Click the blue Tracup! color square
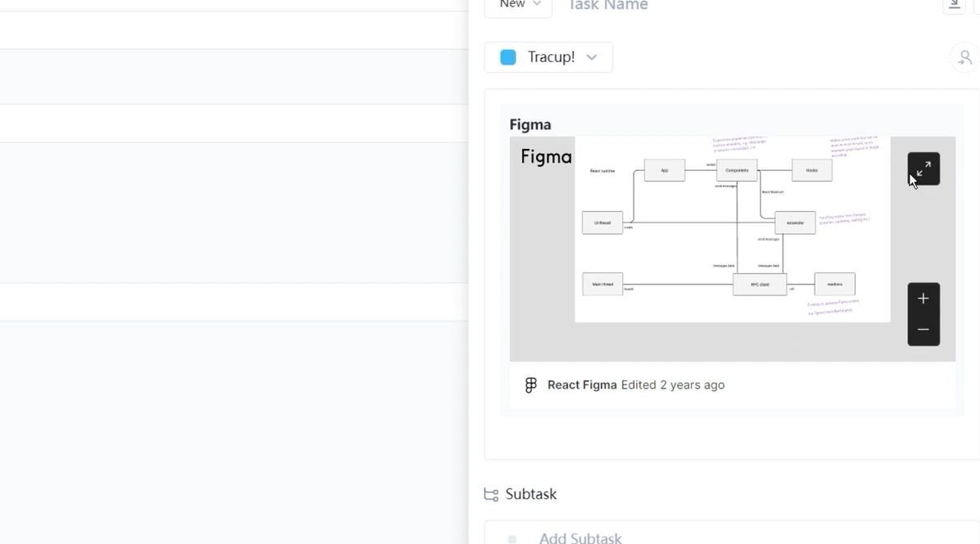Viewport: 980px width, 544px height. click(x=508, y=57)
